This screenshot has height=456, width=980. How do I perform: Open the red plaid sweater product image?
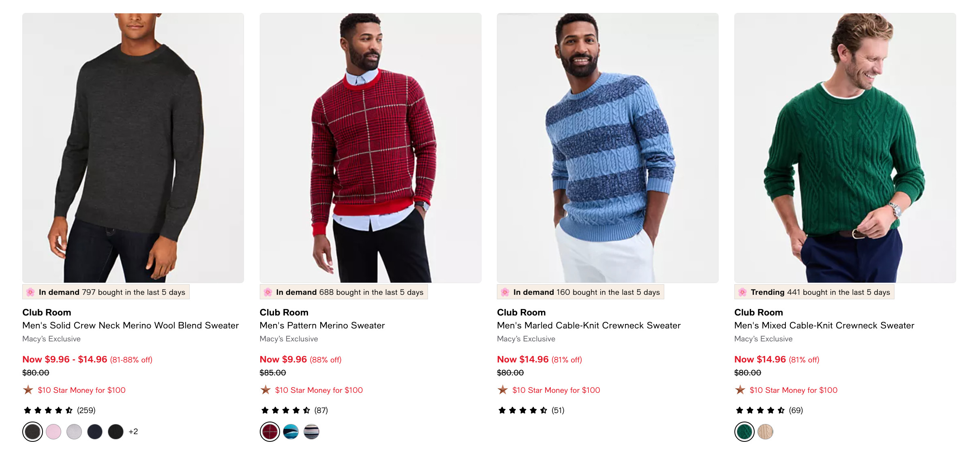pyautogui.click(x=370, y=148)
